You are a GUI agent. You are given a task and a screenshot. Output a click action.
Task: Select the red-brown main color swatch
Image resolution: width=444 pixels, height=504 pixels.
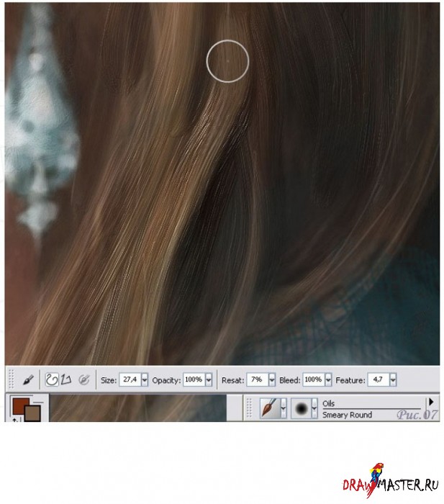19,405
